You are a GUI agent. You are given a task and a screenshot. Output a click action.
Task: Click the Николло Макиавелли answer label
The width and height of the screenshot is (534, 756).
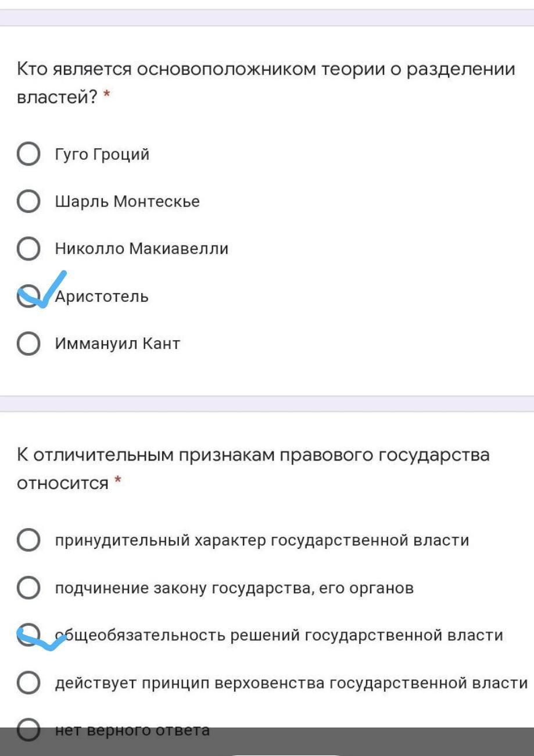(142, 249)
